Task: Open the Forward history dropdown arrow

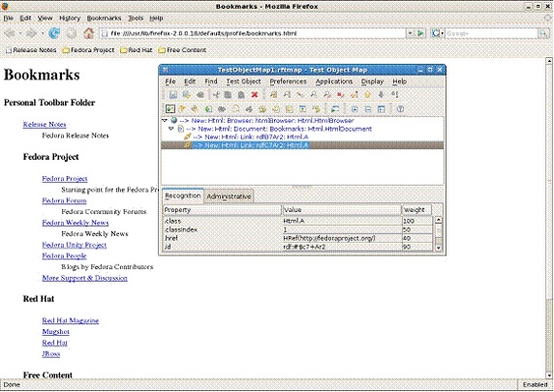Action: click(43, 33)
